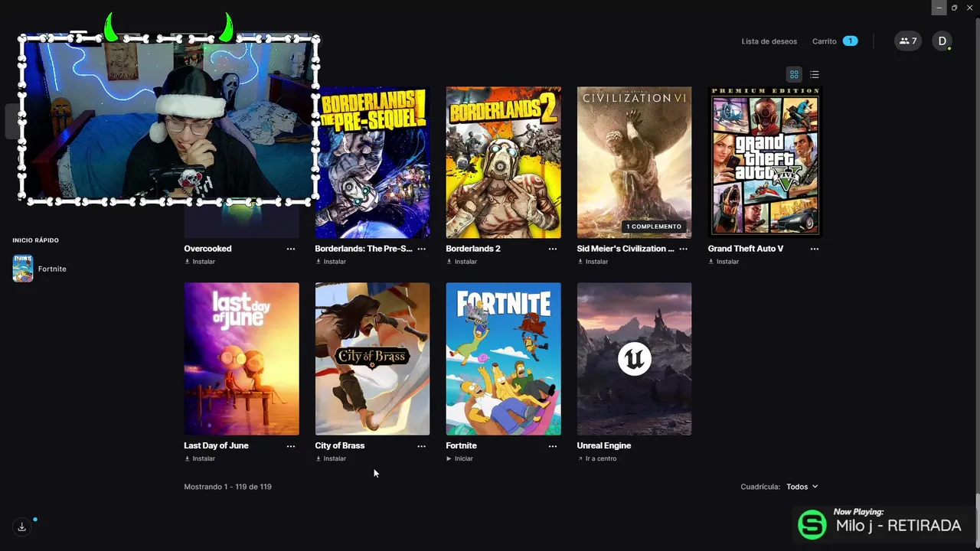The width and height of the screenshot is (980, 551).
Task: Open Unreal Engine cover art
Action: coord(634,359)
